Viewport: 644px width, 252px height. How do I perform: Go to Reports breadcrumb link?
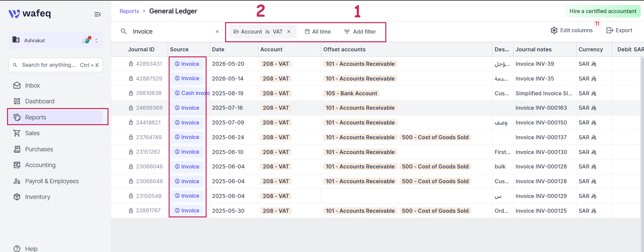129,11
